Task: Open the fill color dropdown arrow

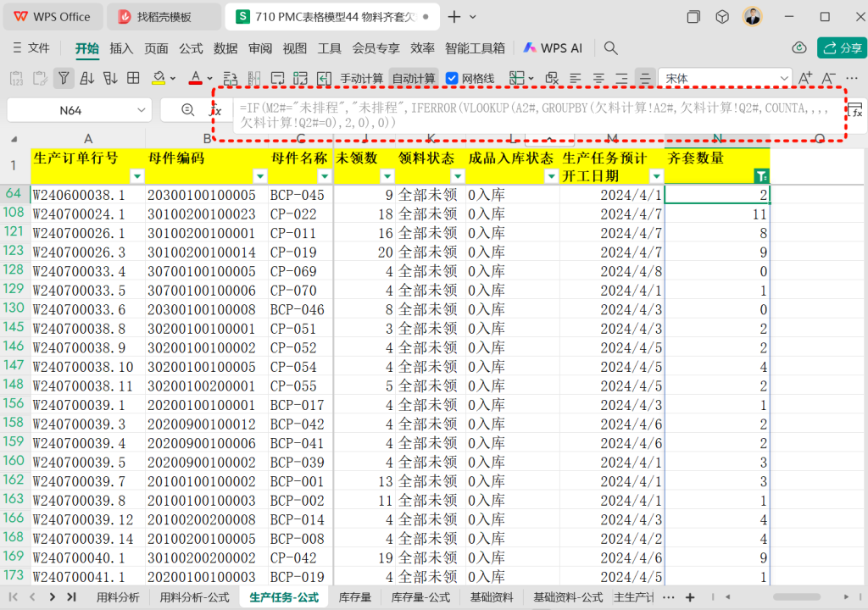Action: tap(173, 79)
